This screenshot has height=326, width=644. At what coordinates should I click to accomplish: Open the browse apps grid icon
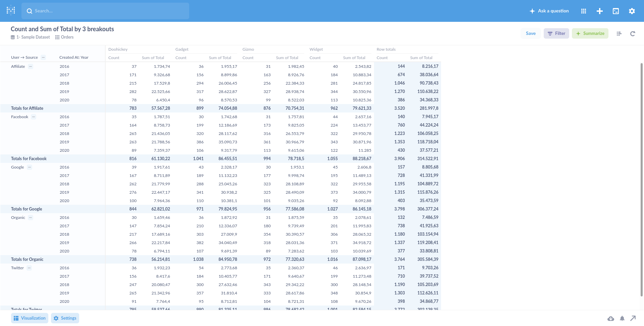[583, 11]
